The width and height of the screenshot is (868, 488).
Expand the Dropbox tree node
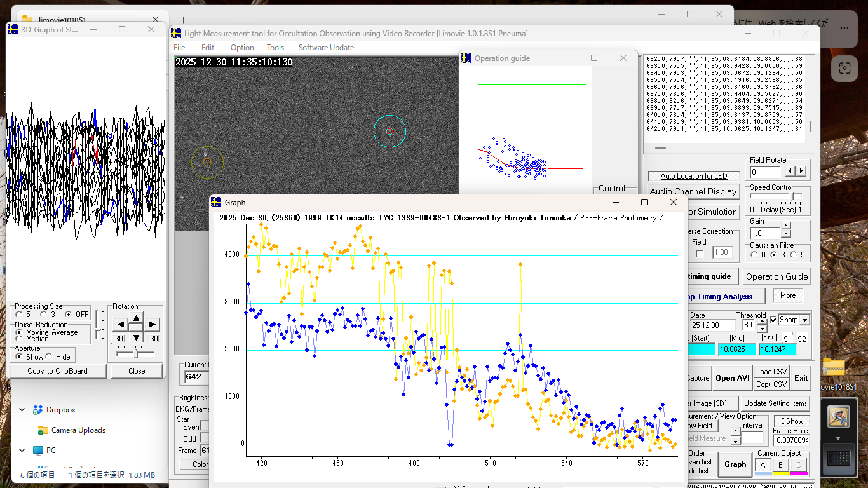coord(23,410)
